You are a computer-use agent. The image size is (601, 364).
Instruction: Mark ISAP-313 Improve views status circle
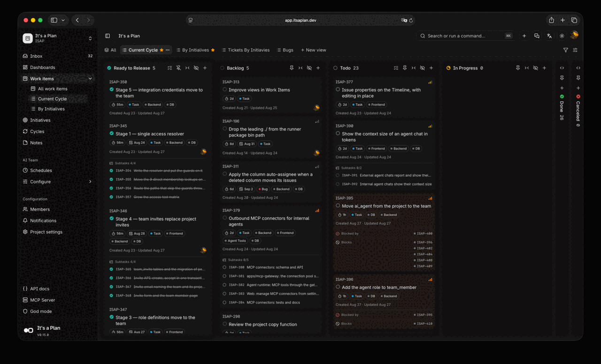[225, 90]
